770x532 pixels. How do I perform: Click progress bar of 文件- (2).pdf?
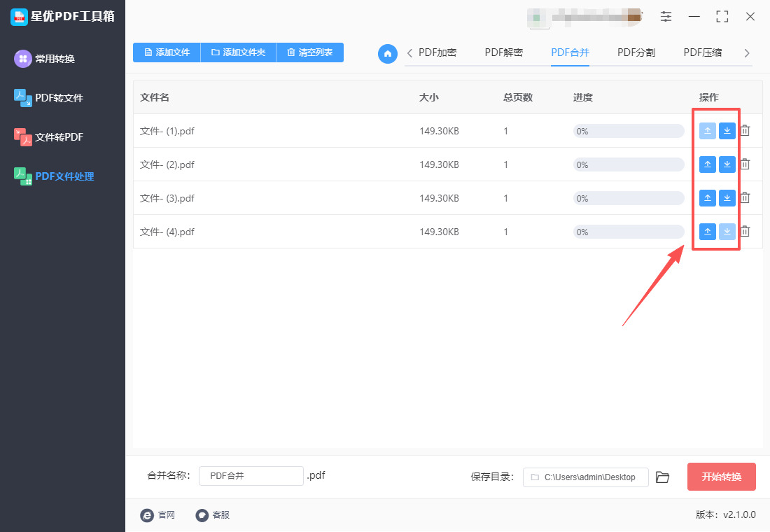point(629,164)
